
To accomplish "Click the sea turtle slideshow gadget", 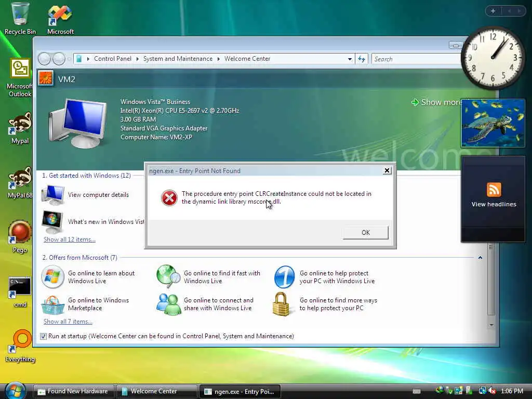I will click(493, 123).
